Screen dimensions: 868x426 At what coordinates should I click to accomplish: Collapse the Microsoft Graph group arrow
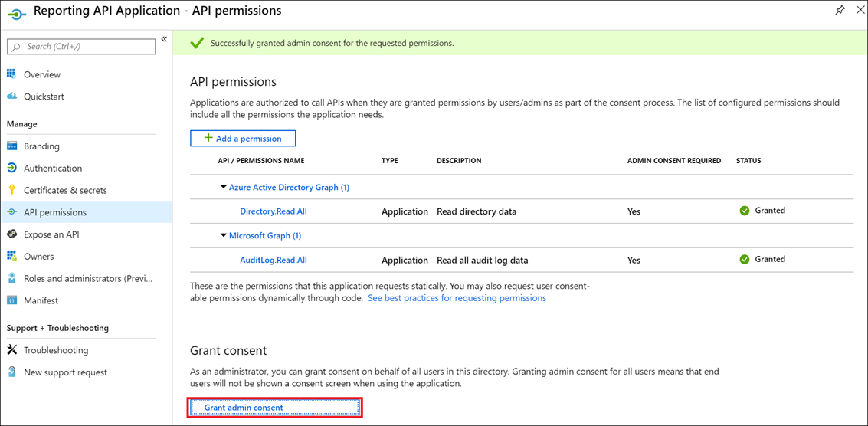tap(223, 235)
